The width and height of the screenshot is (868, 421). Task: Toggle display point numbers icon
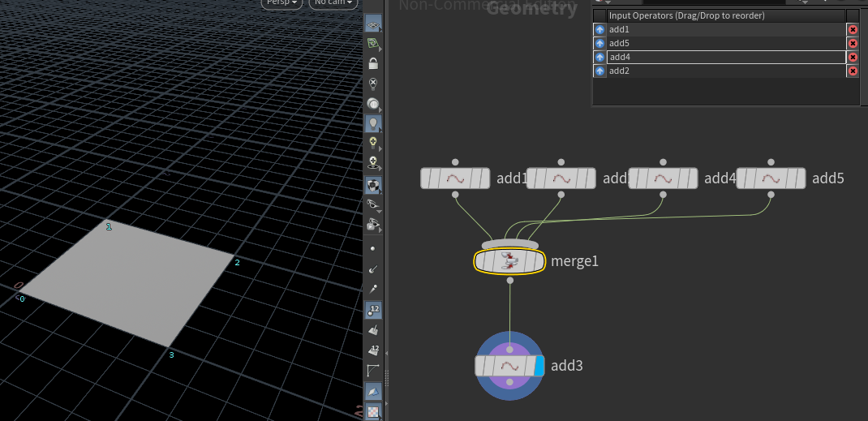pyautogui.click(x=373, y=311)
